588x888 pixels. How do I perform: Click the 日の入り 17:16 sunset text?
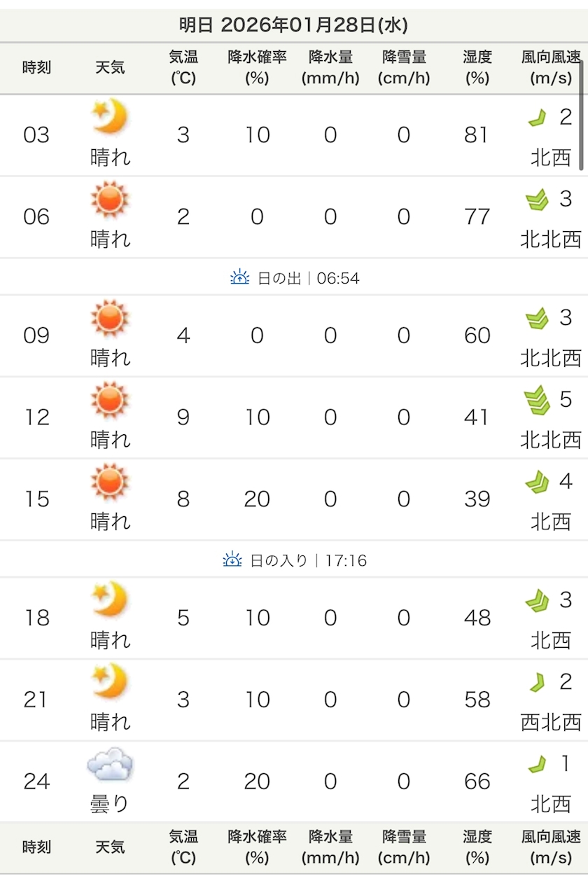[308, 560]
